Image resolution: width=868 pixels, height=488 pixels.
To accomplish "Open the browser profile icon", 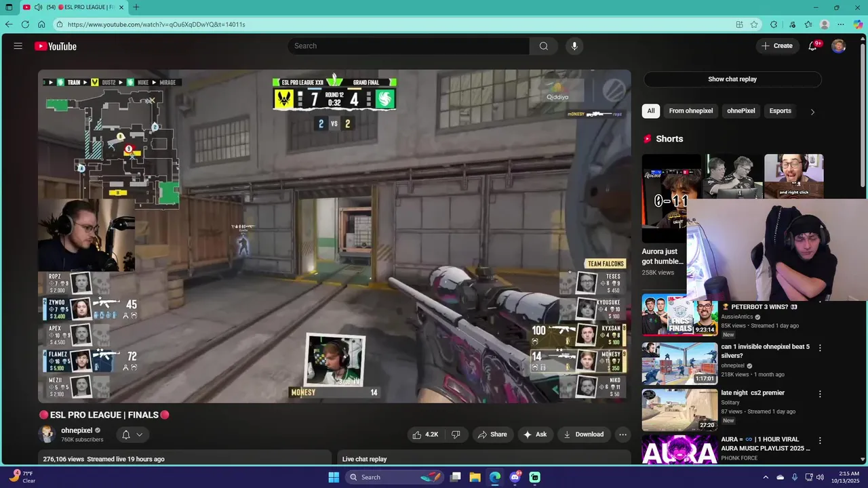I will [x=825, y=24].
